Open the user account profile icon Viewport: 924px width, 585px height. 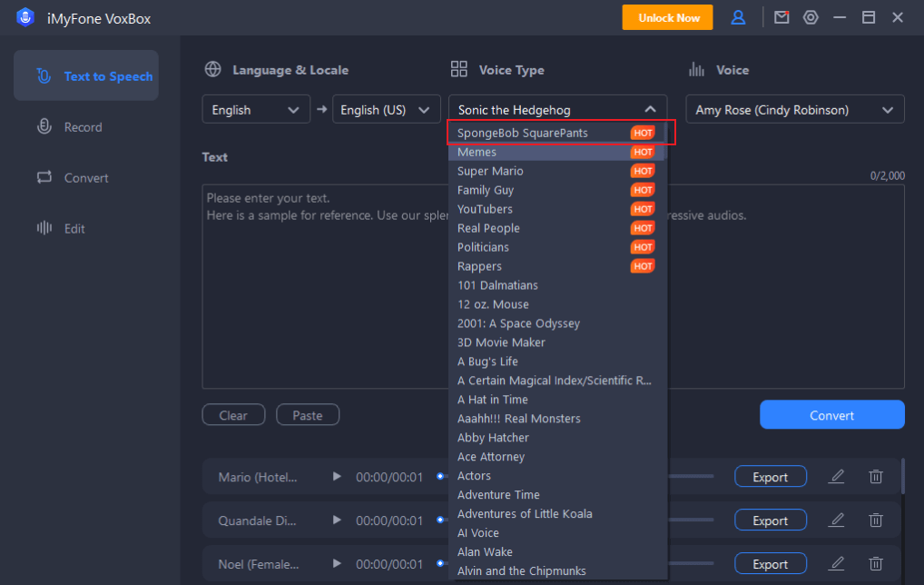(x=738, y=17)
